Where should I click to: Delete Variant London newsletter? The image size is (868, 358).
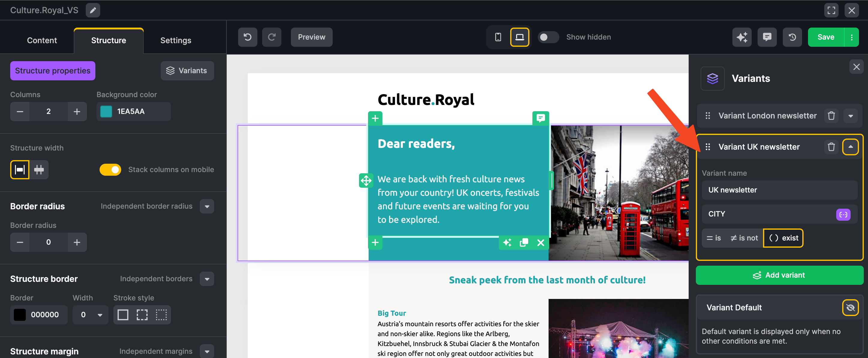831,116
